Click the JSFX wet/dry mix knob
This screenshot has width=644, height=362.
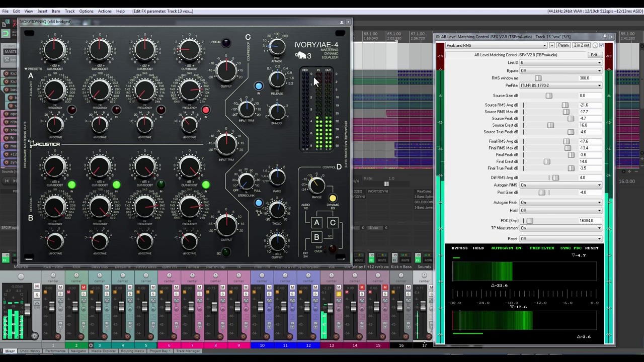[595, 45]
